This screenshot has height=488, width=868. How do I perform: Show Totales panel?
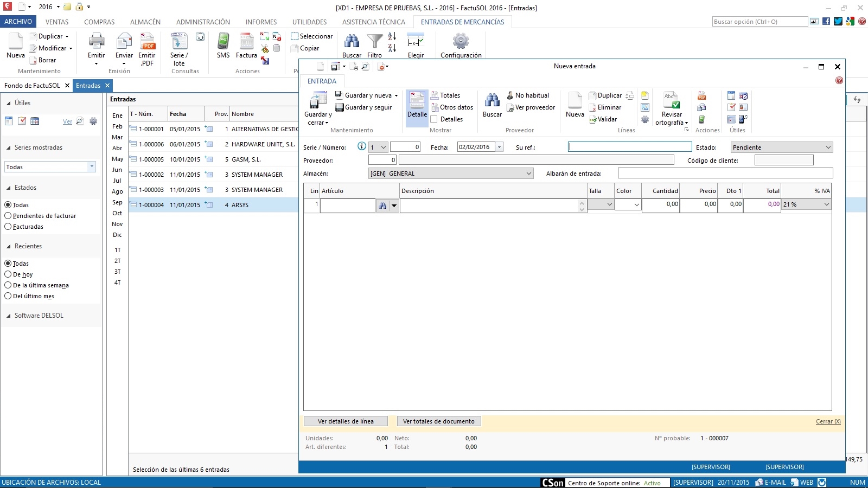pos(445,95)
